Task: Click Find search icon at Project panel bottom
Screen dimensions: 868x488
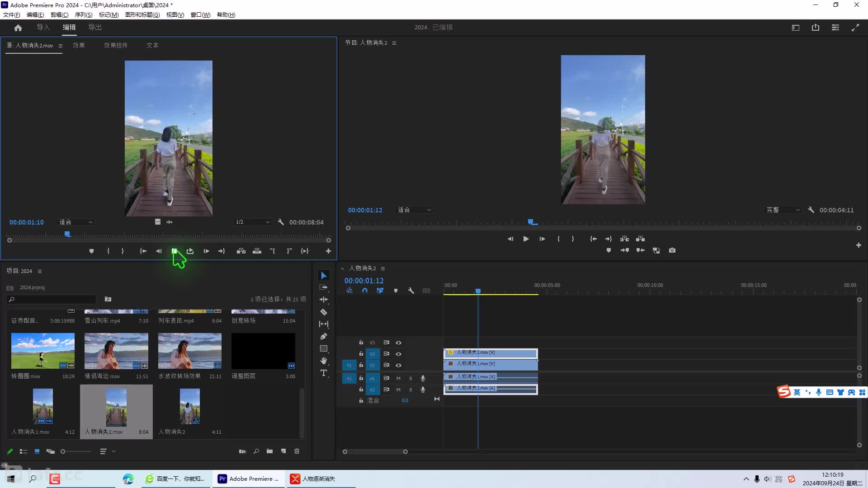Action: [x=256, y=451]
